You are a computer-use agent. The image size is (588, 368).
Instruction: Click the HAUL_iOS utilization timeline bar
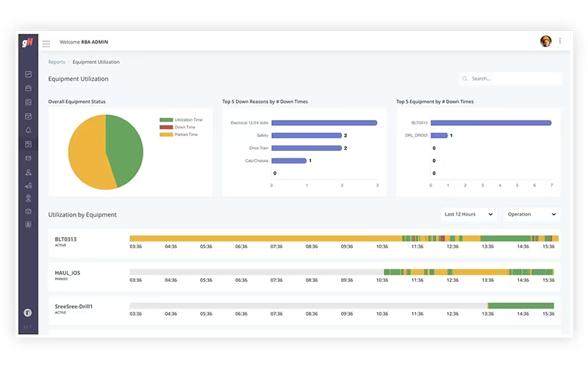342,272
